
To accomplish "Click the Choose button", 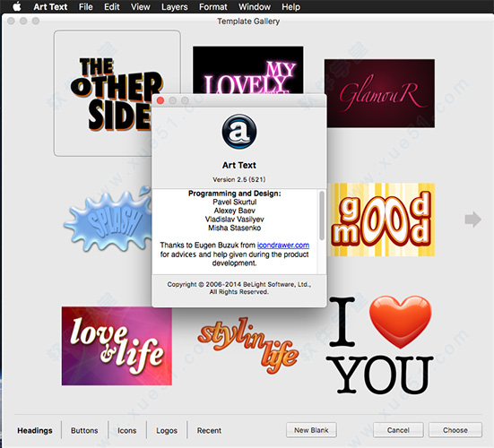I will coord(455,430).
